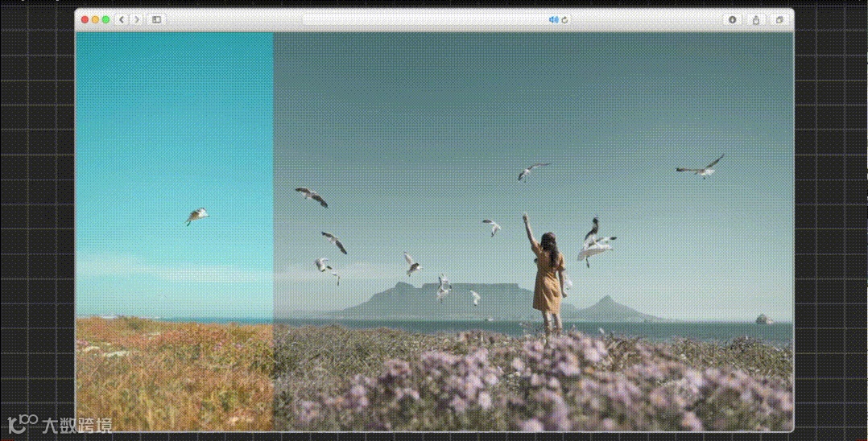
Task: Open the Share button in toolbar
Action: (x=756, y=19)
